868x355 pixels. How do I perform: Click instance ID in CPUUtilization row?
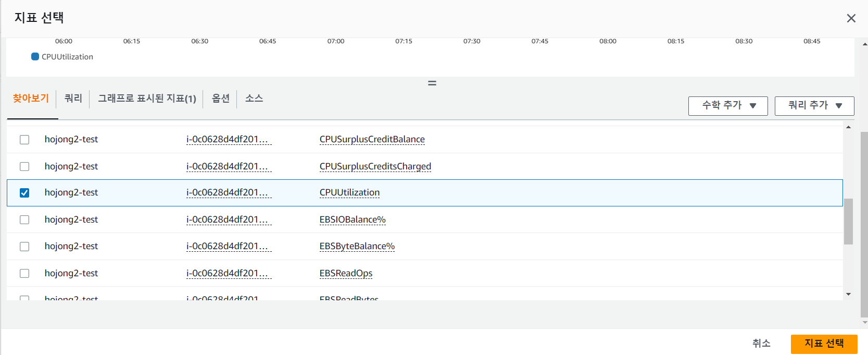point(229,192)
